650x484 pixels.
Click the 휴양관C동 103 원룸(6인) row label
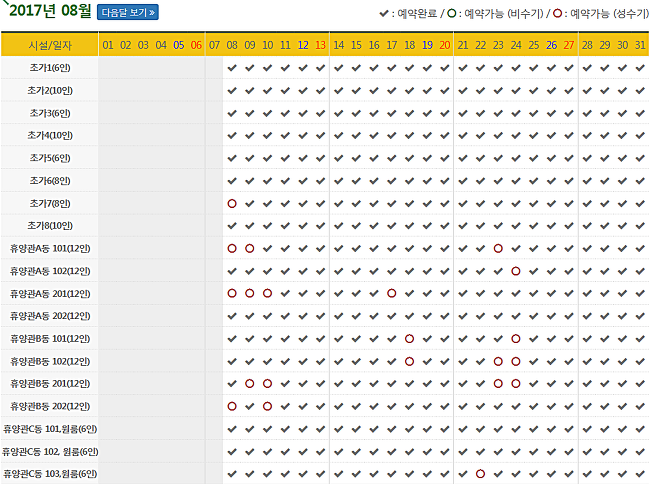[x=50, y=474]
